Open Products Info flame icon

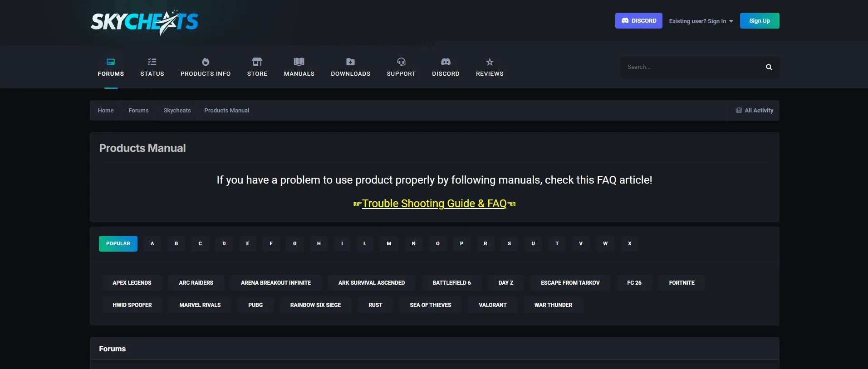pyautogui.click(x=206, y=62)
